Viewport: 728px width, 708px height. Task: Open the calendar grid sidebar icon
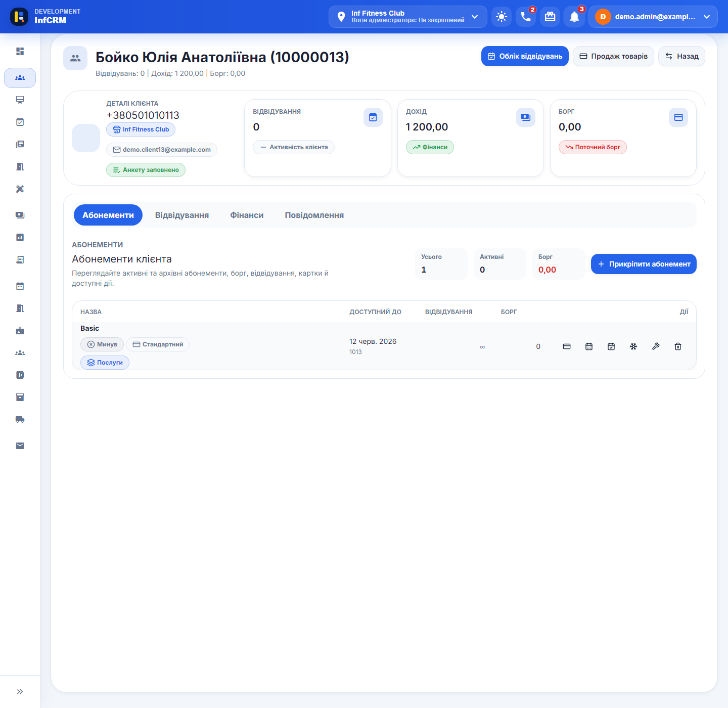[20, 286]
